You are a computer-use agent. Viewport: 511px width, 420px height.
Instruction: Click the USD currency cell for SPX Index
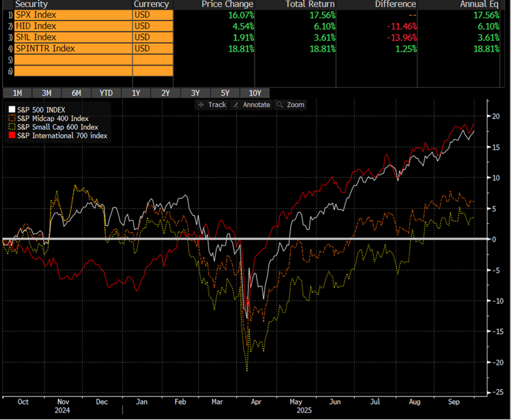pos(153,15)
